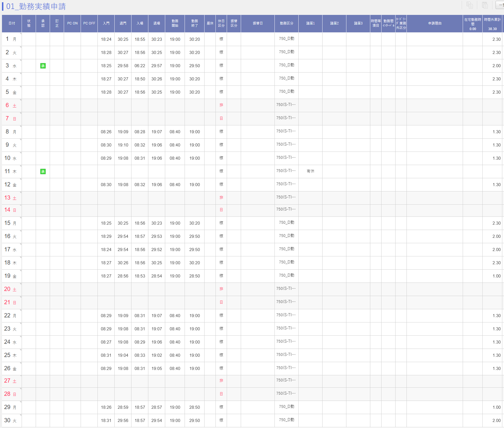Click the red 非 marker on day 27

[221, 381]
